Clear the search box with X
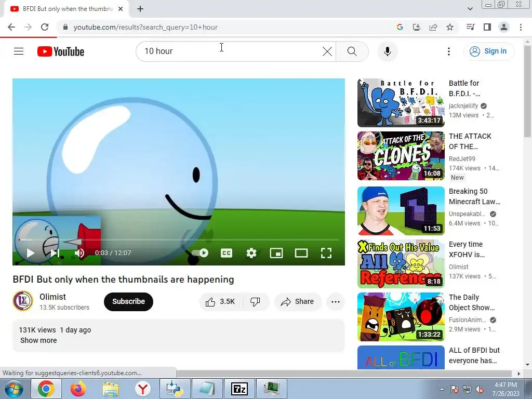532x399 pixels. tap(327, 51)
